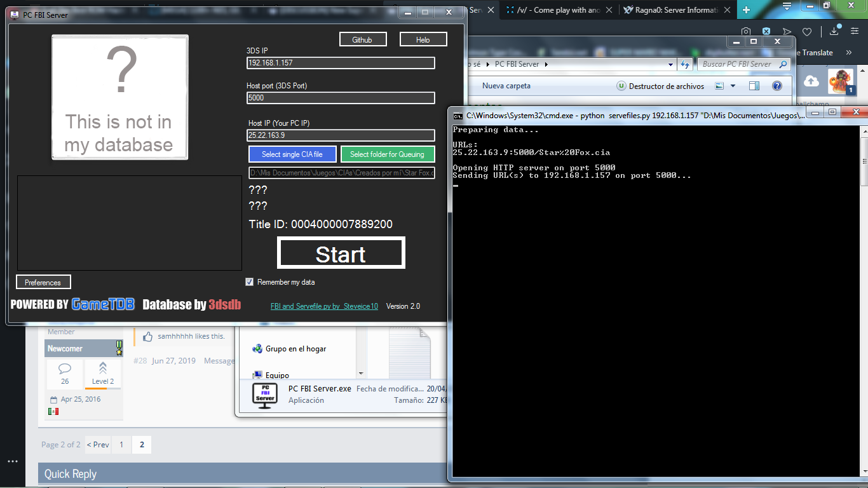Edit the 3DS IP field showing 192.168.1.157

click(341, 63)
